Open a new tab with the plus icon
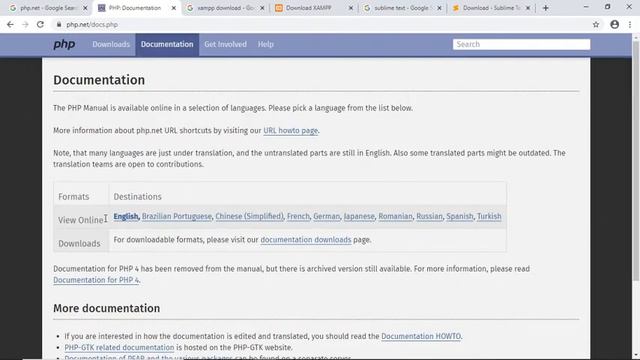Image resolution: width=640 pixels, height=360 pixels. pyautogui.click(x=546, y=8)
